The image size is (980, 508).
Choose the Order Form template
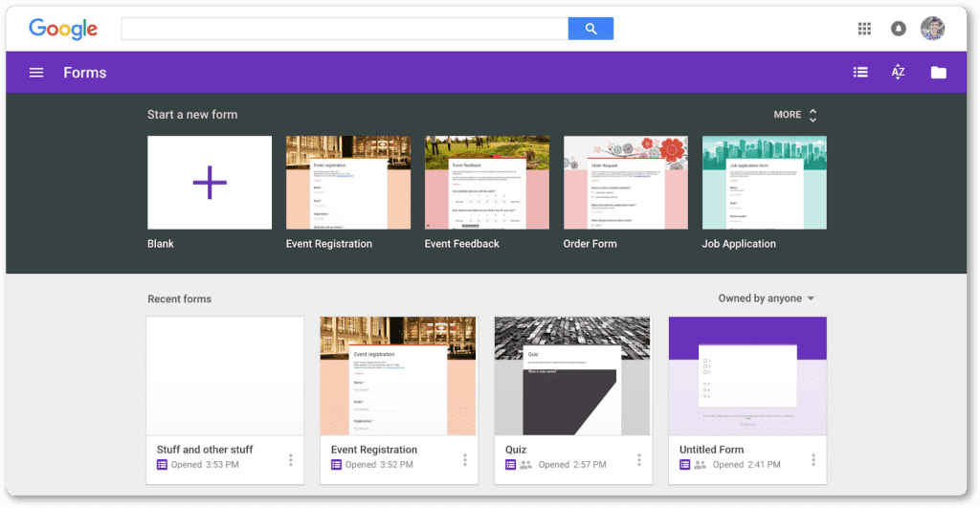(625, 183)
